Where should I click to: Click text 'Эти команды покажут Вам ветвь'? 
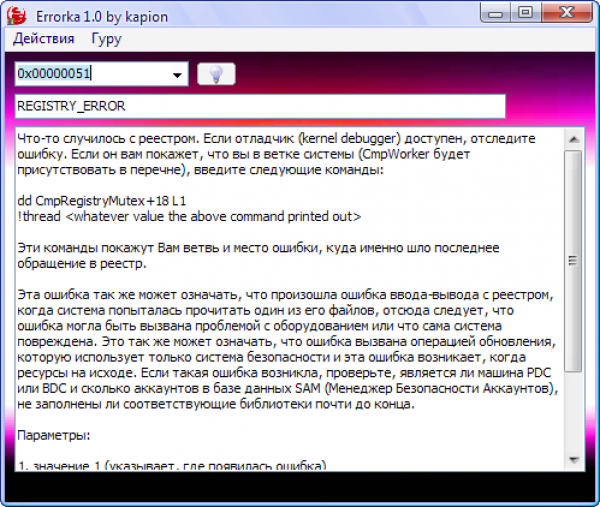pos(118,248)
